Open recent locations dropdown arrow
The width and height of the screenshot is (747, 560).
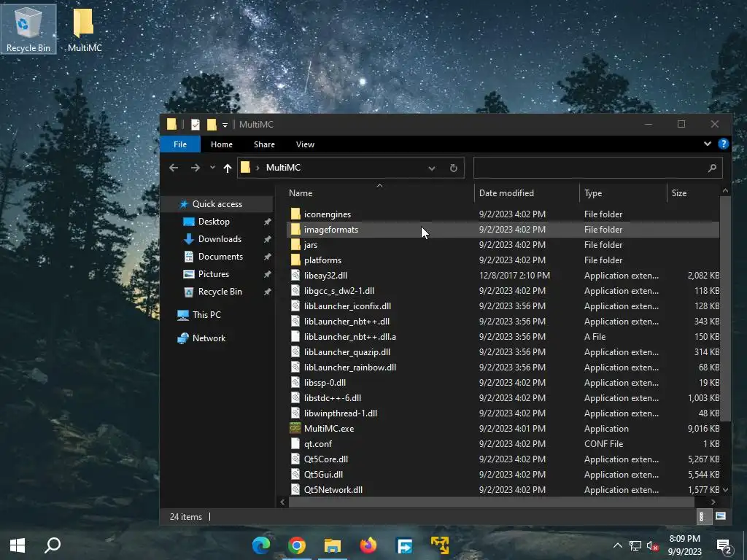(212, 168)
